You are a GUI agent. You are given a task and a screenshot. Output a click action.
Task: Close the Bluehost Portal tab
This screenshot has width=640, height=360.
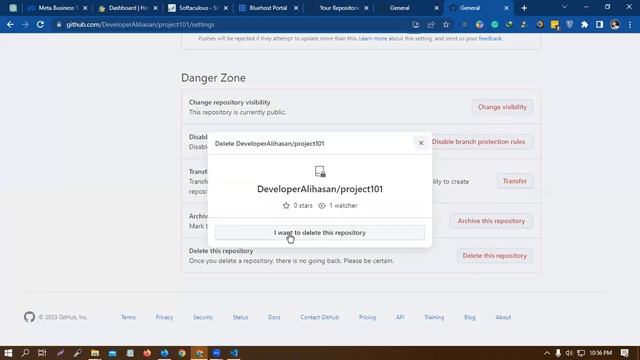pos(296,8)
